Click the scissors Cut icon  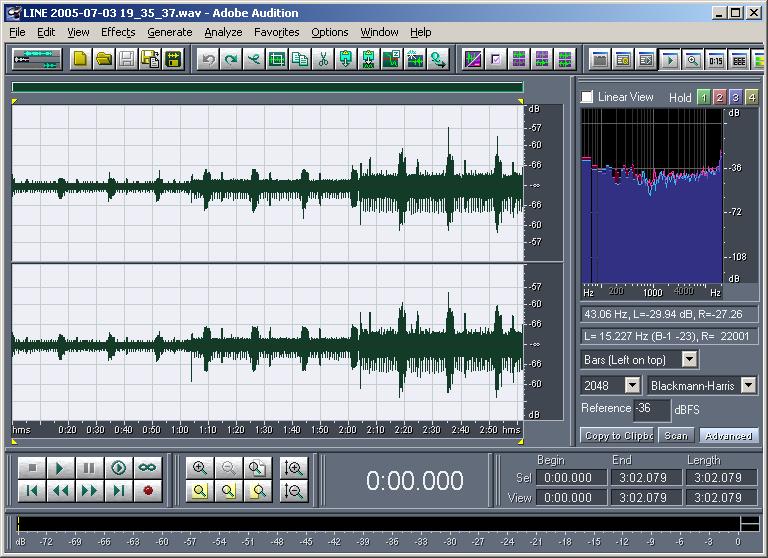click(x=323, y=59)
